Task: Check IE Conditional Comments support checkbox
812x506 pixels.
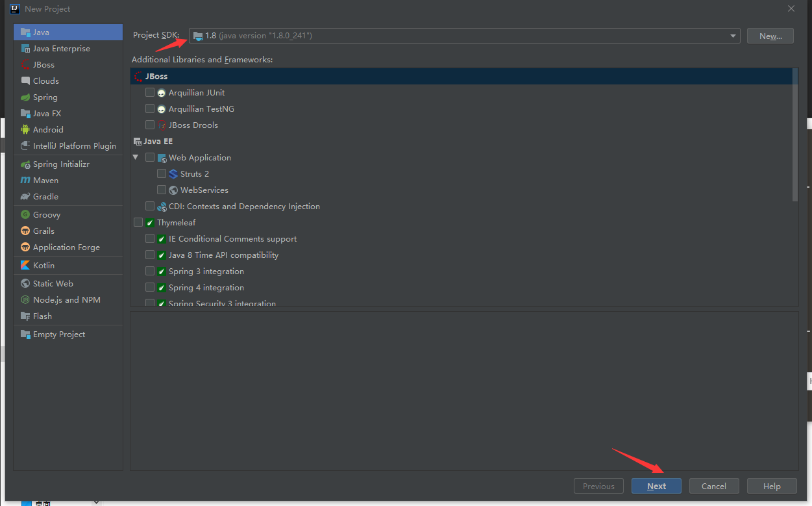Action: point(150,238)
